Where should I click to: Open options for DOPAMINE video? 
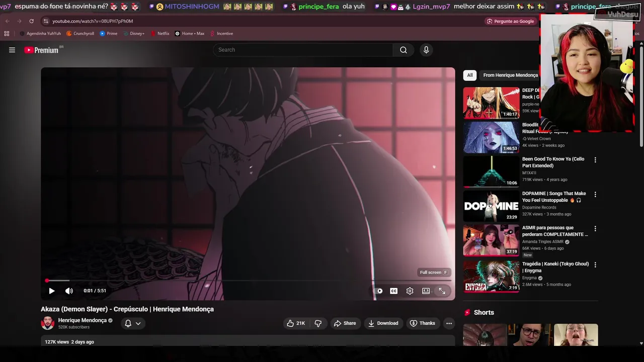click(595, 194)
